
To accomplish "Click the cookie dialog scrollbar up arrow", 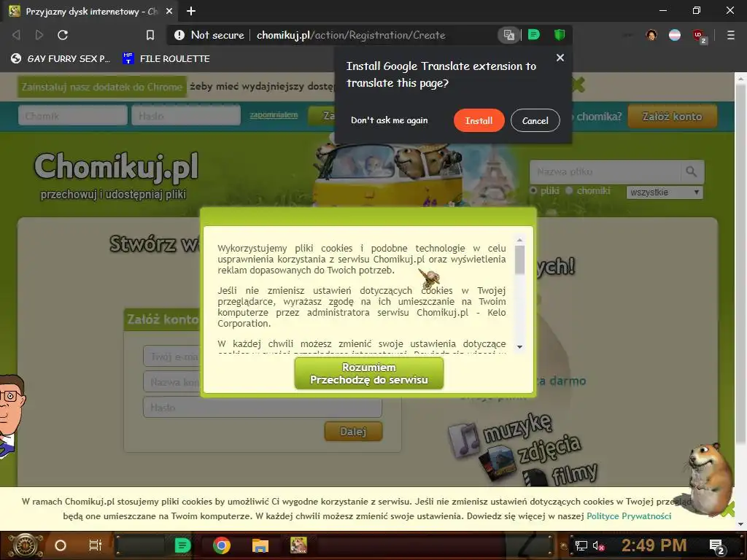I will 519,240.
